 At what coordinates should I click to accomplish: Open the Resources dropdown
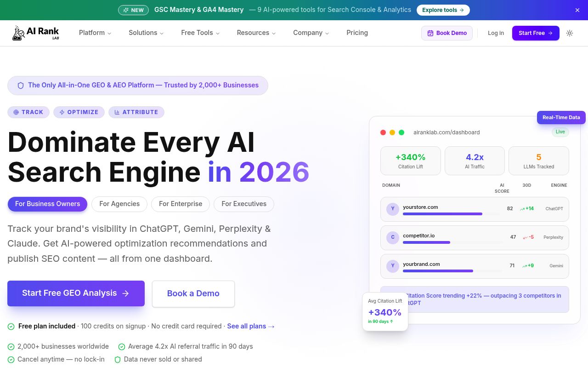pyautogui.click(x=256, y=33)
